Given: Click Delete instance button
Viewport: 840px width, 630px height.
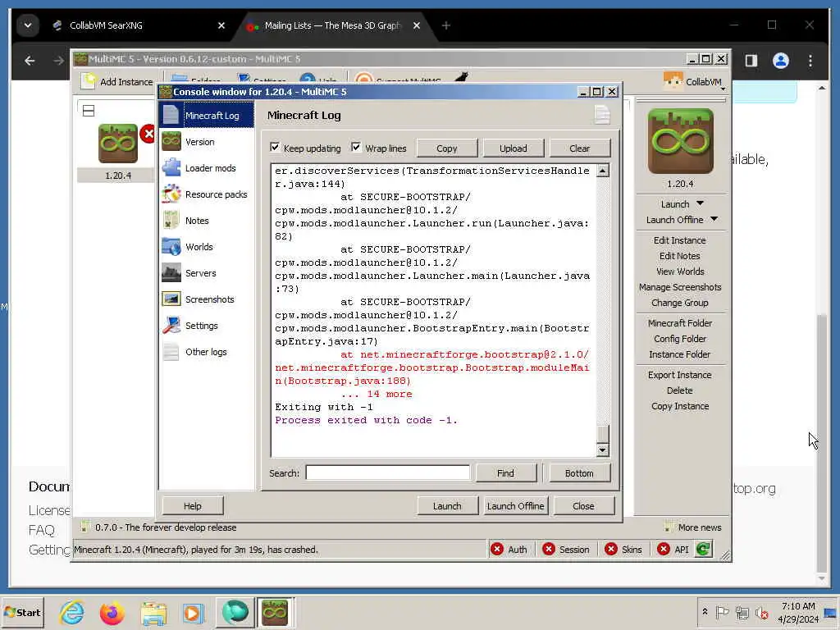Looking at the screenshot, I should point(680,390).
